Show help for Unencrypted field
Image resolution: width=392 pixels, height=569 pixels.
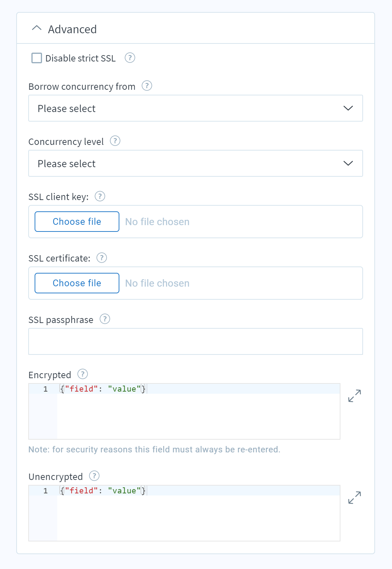pyautogui.click(x=94, y=476)
